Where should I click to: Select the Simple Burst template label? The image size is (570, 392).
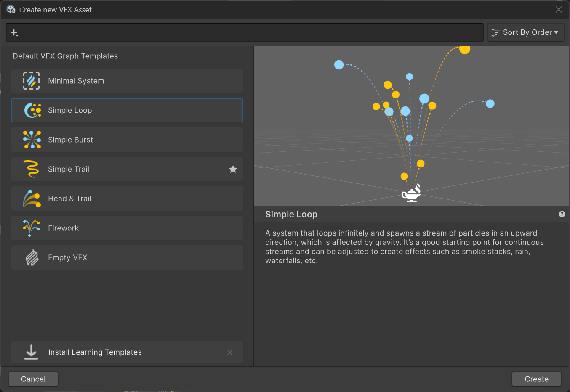(x=70, y=140)
